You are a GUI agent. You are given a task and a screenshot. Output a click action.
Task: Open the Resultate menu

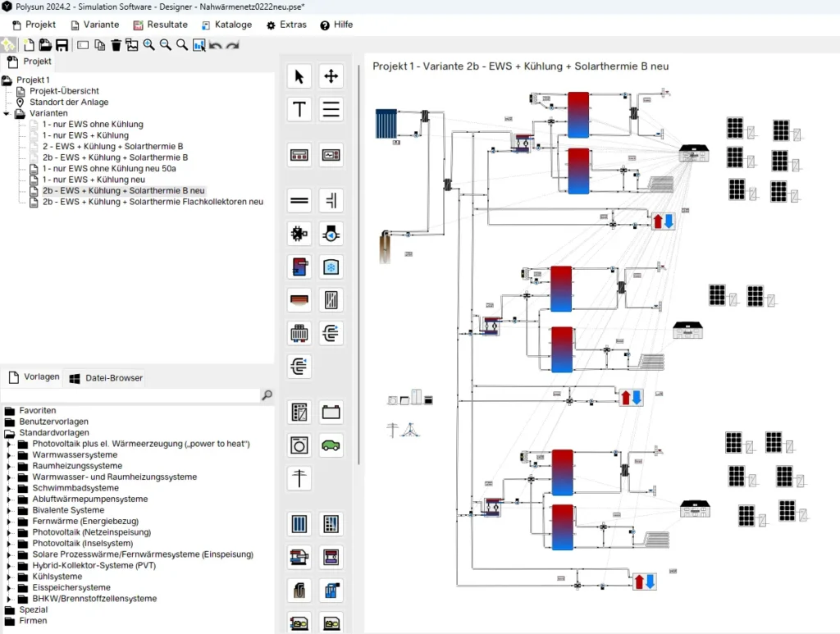(160, 25)
